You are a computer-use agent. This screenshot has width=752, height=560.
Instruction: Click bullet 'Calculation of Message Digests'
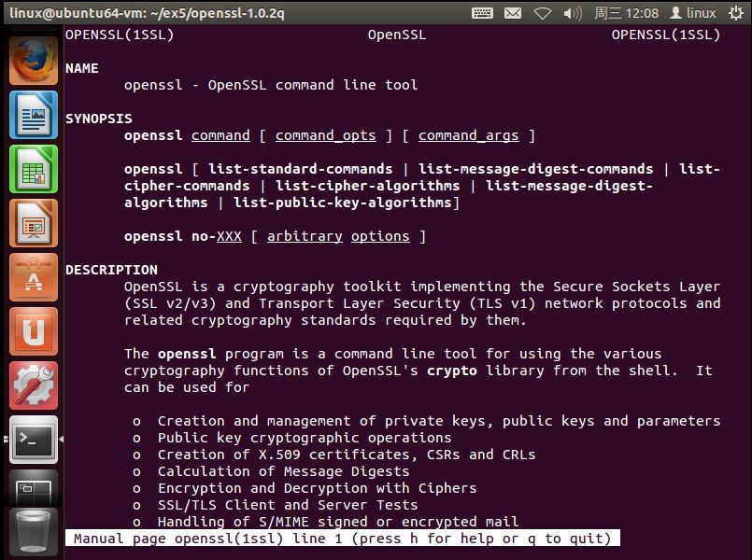(x=283, y=471)
